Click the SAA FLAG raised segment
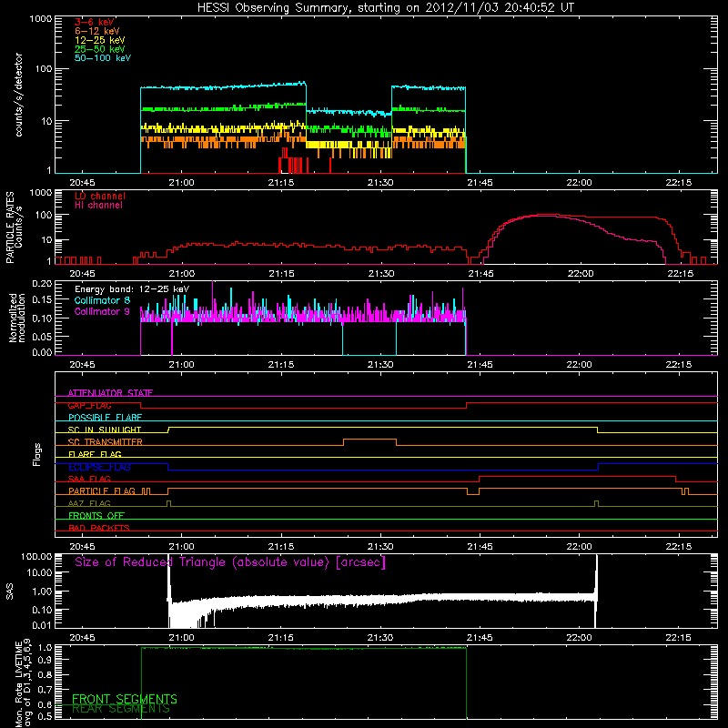Image resolution: width=728 pixels, height=728 pixels. pyautogui.click(x=577, y=476)
